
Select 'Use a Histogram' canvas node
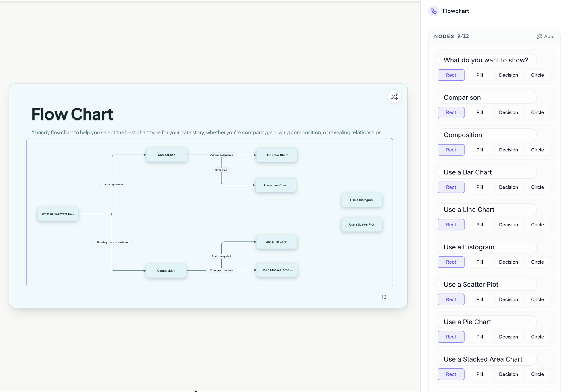click(362, 200)
